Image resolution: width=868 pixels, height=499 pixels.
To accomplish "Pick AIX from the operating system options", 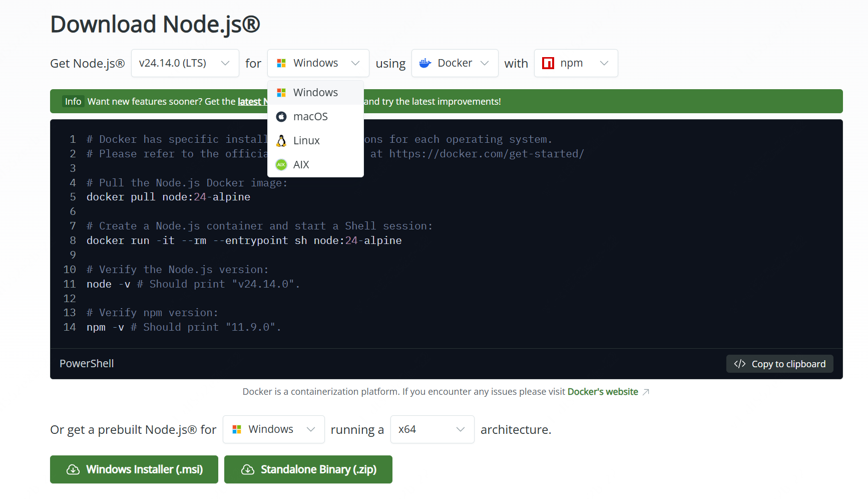I will 301,165.
